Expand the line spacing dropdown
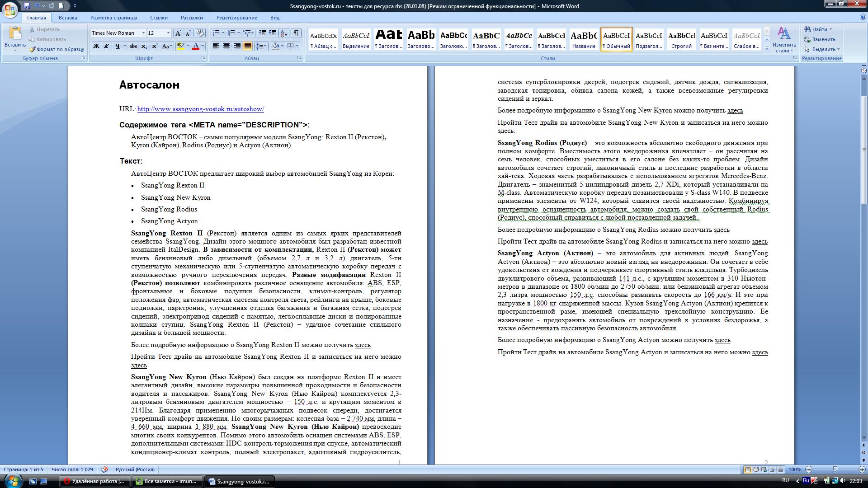868x488 pixels. (266, 46)
